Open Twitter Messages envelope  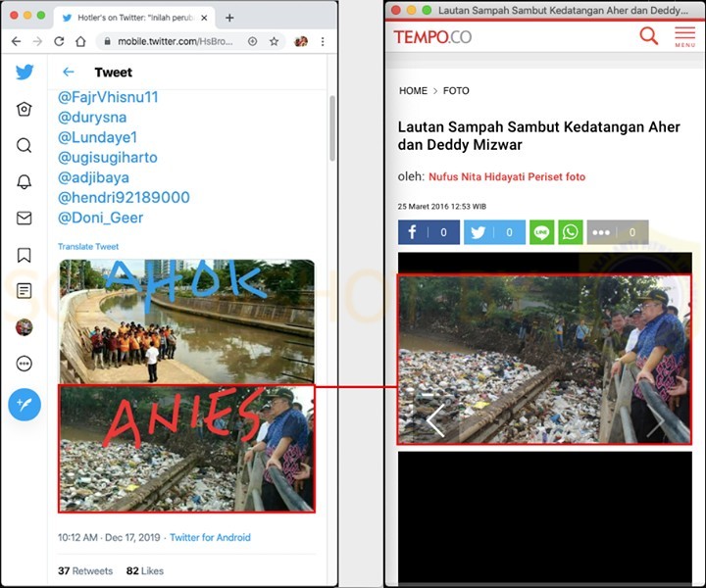[25, 218]
